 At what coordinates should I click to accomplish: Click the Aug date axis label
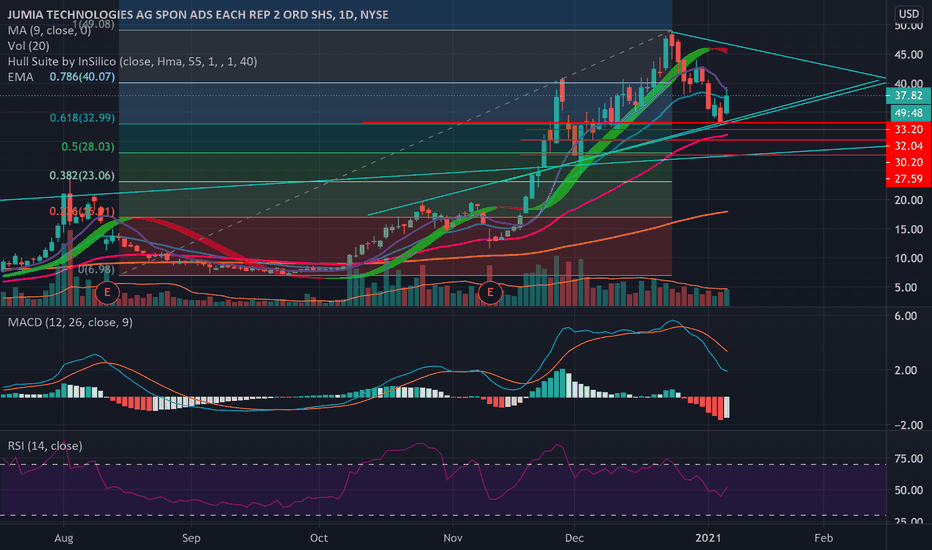[x=64, y=538]
